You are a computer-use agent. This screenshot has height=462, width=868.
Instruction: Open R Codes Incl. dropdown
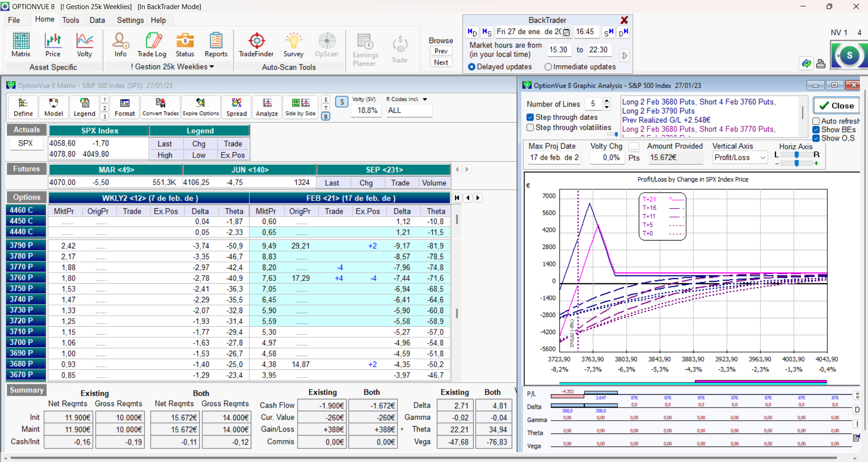point(425,99)
